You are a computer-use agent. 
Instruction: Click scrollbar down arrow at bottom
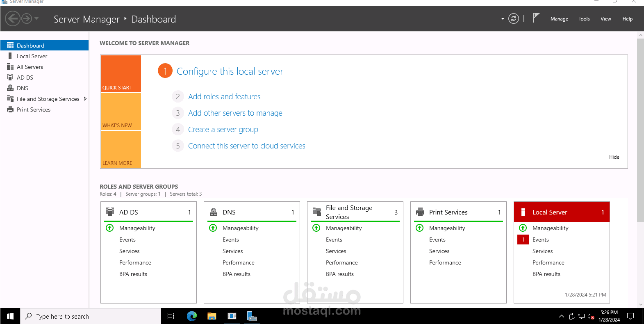[641, 305]
